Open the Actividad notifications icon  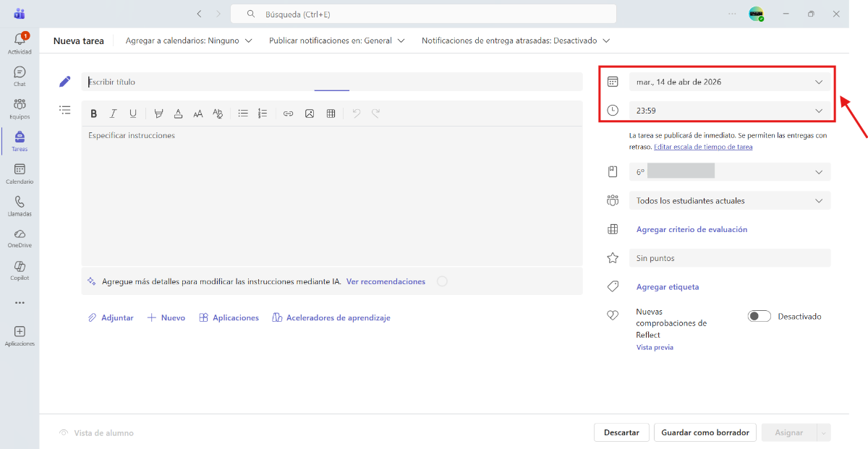click(x=20, y=43)
